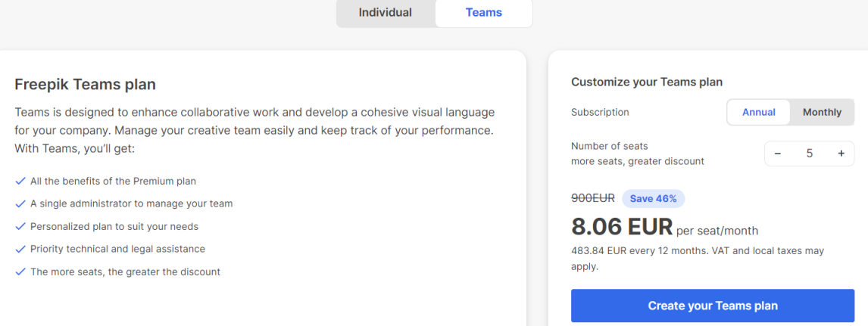Click the number of seats field
This screenshot has height=326, width=868.
(809, 154)
